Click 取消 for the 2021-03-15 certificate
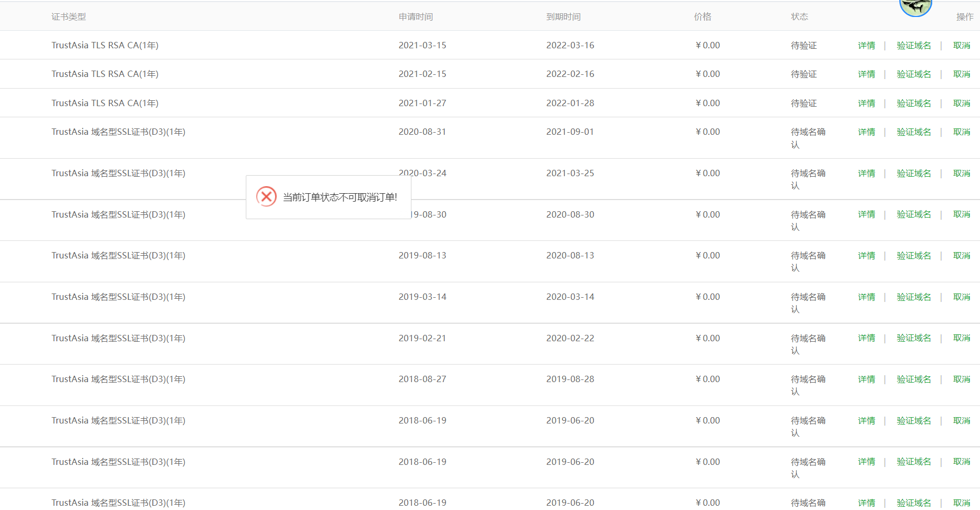Viewport: 980px width, 510px height. click(961, 46)
